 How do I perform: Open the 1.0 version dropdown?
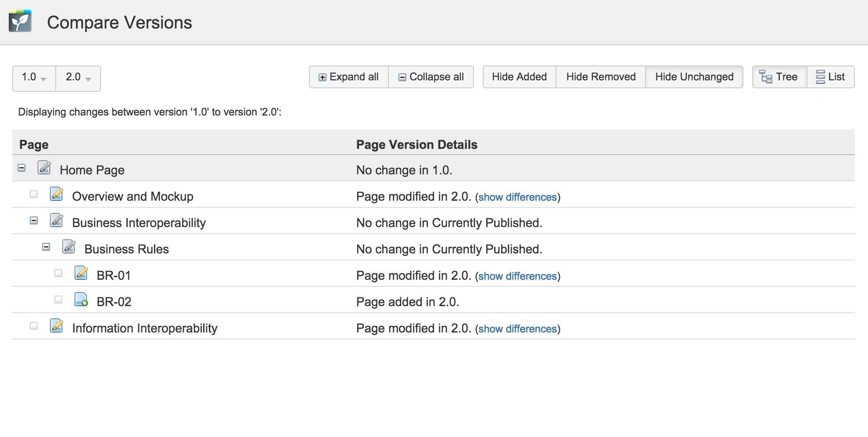(x=34, y=78)
